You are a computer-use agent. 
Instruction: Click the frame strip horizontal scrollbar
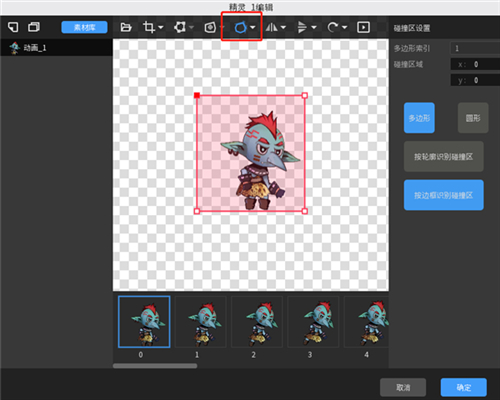155,366
